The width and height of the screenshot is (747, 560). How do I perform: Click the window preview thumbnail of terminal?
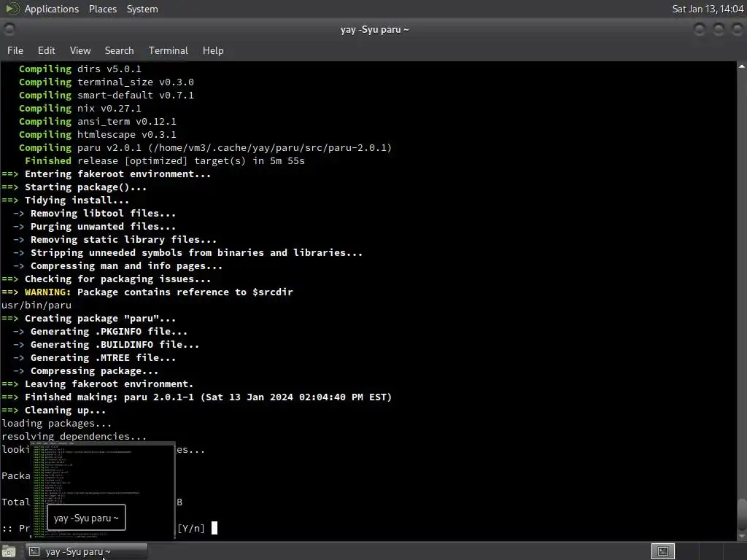click(103, 491)
